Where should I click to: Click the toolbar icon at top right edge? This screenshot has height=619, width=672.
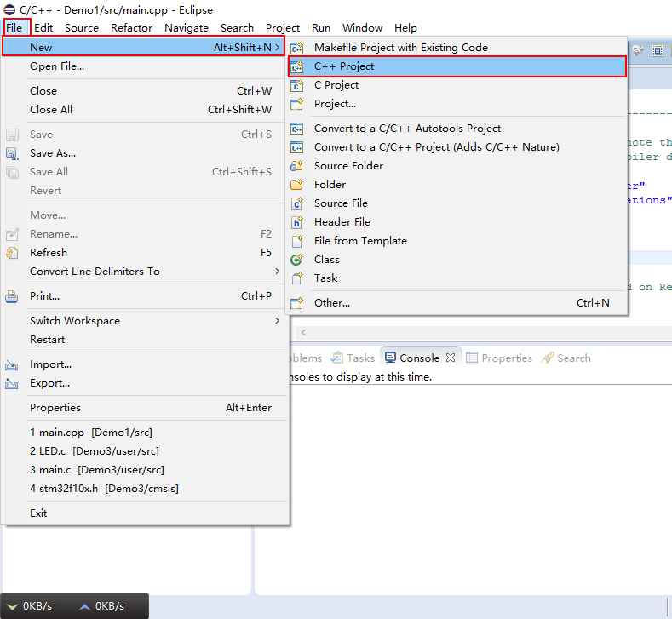pyautogui.click(x=657, y=50)
